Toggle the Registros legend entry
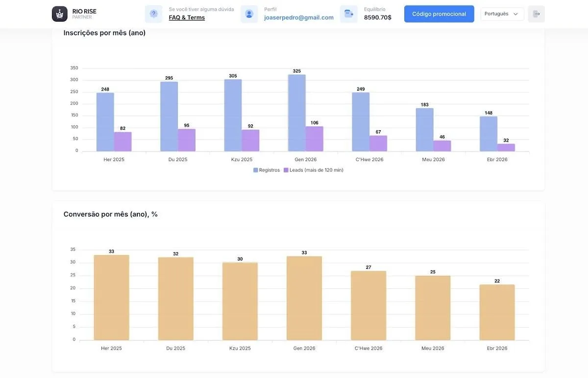Viewport: 588px width, 378px height. [x=267, y=170]
